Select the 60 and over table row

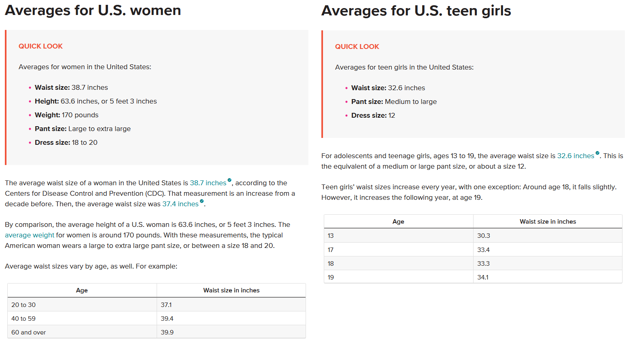[157, 332]
